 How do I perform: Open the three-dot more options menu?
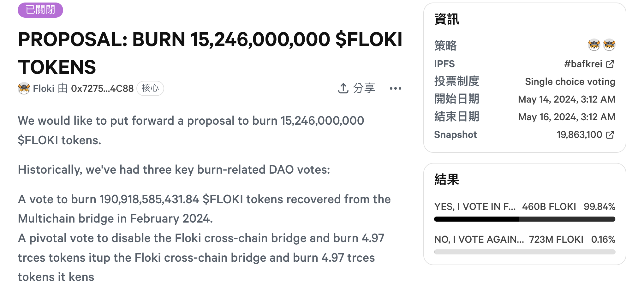click(396, 88)
